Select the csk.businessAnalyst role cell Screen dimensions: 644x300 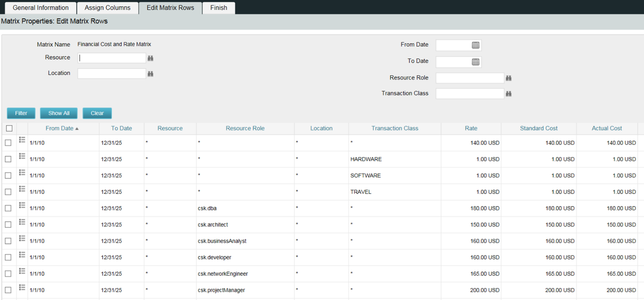pos(245,241)
